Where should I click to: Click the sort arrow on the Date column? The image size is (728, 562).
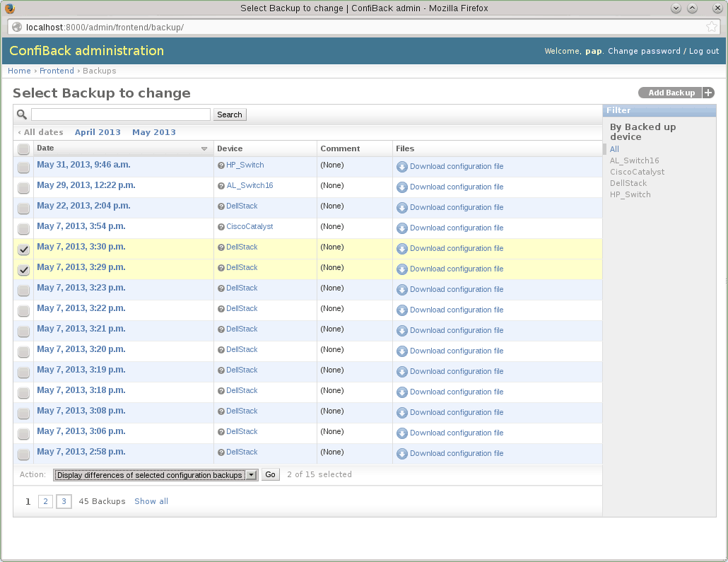coord(204,148)
